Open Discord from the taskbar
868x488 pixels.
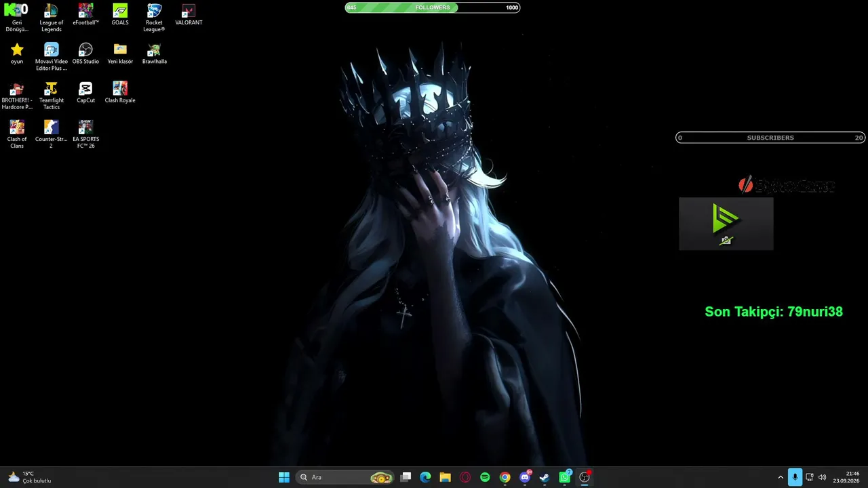pos(525,477)
